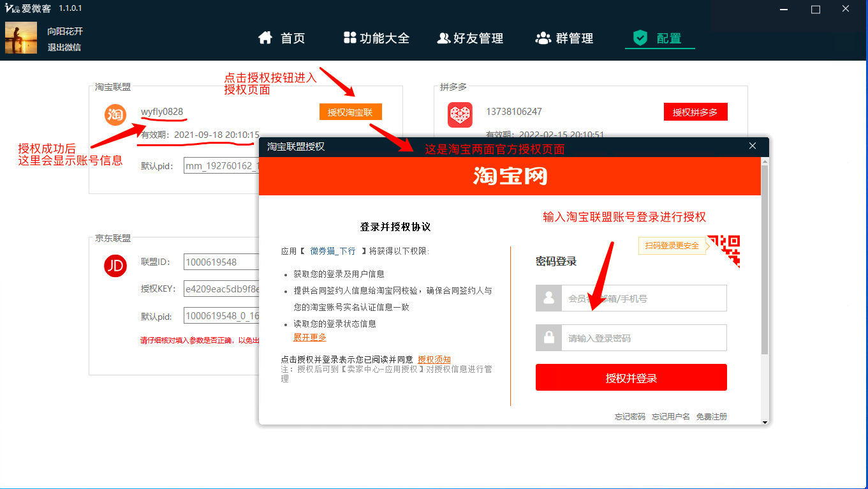Click the QR code login corner icon
Screen dimensions: 868x489
[x=724, y=251]
